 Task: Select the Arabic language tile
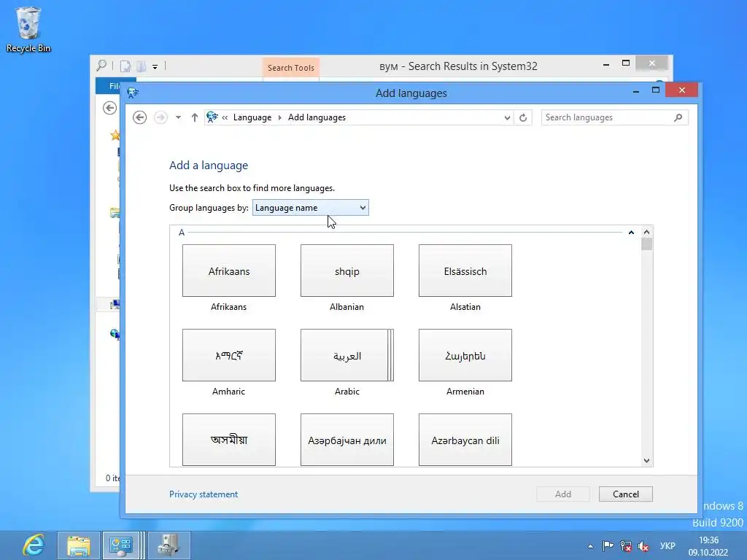(347, 355)
